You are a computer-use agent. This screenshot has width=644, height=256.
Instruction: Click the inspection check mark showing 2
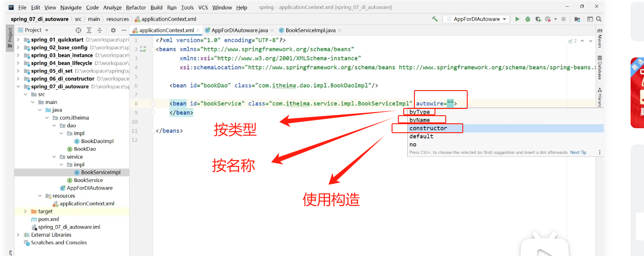[572, 41]
